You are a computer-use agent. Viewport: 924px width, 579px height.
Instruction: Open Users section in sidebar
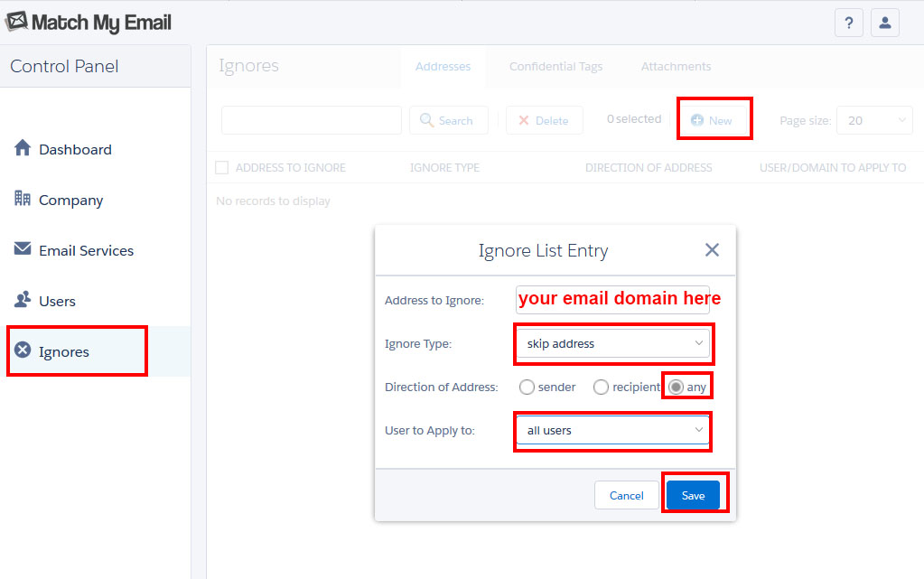coord(57,302)
